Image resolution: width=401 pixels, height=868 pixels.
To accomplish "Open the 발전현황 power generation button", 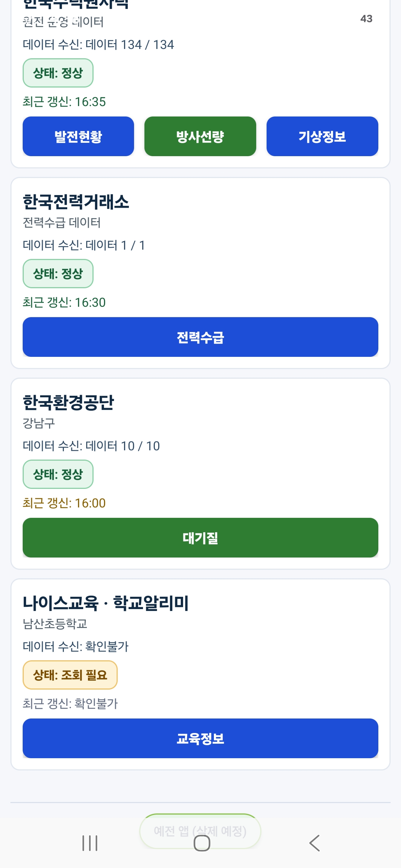I will 78,136.
